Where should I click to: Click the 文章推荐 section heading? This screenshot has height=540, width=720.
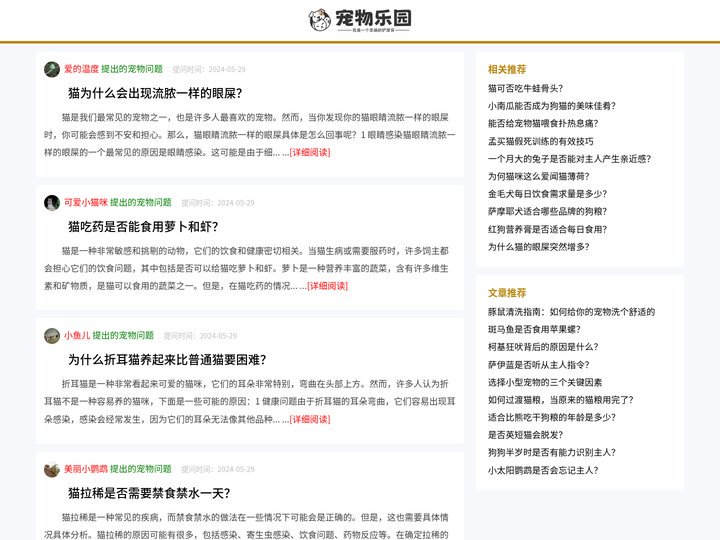point(507,293)
